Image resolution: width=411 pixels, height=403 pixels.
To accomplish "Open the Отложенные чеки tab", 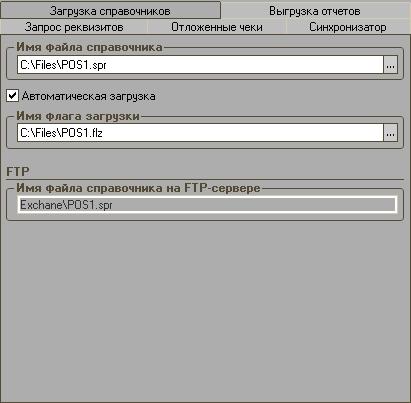I will (217, 27).
